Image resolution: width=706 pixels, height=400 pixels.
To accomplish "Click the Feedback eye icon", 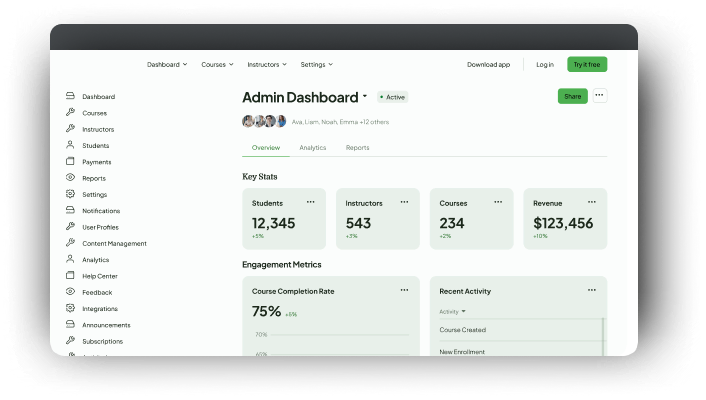I will pyautogui.click(x=70, y=291).
